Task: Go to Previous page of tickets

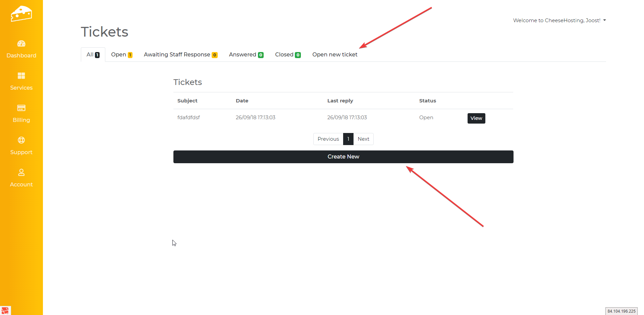Action: point(328,139)
